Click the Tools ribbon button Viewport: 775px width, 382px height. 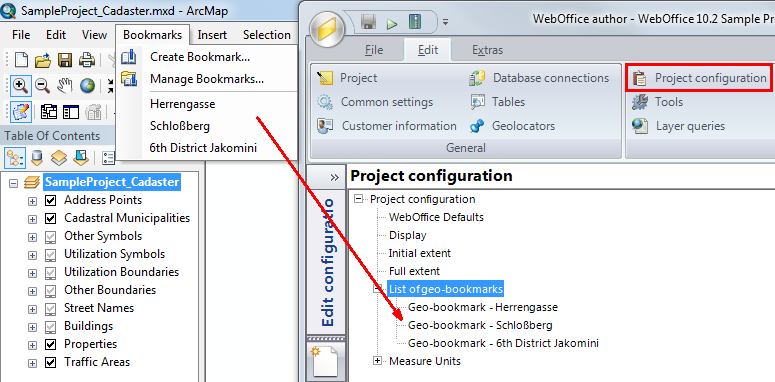pyautogui.click(x=657, y=102)
